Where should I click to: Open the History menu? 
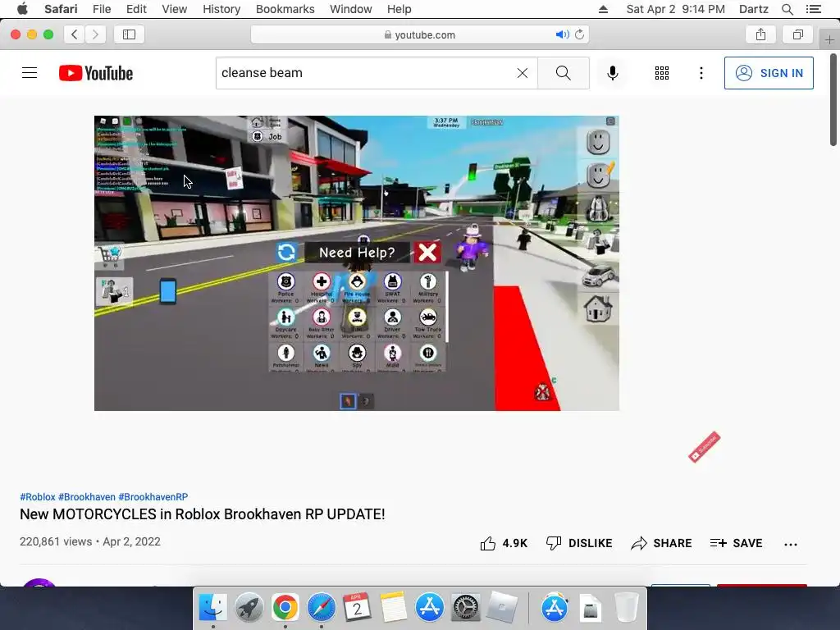[221, 9]
